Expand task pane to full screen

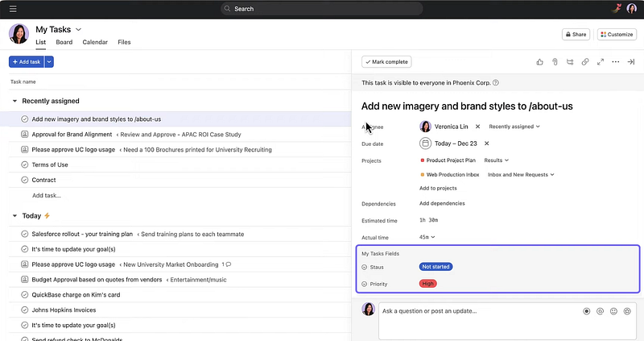[601, 61]
